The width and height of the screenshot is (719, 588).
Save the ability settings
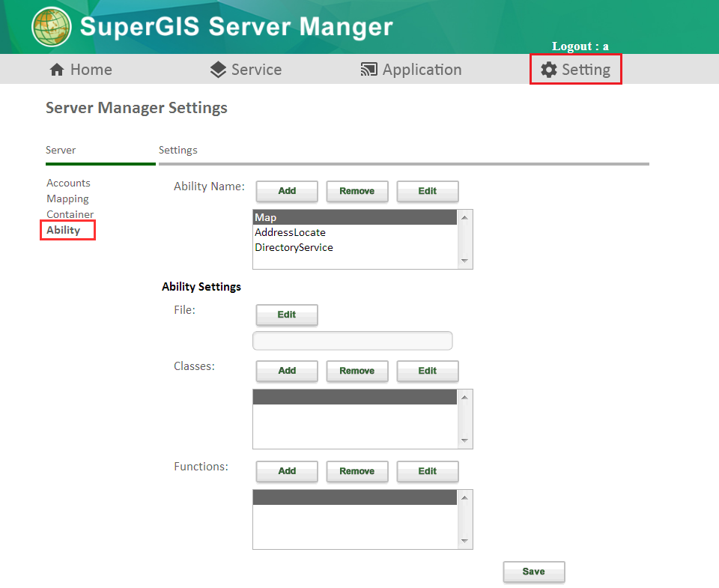click(534, 572)
